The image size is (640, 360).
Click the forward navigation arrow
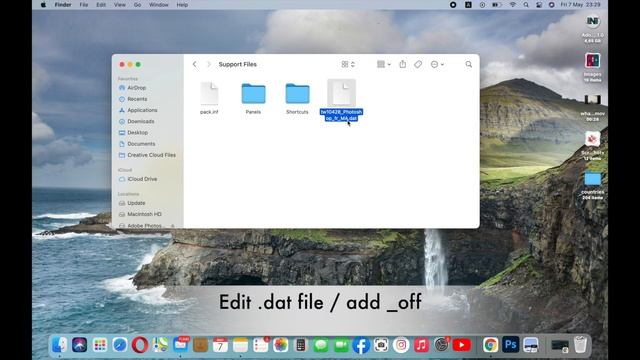pos(209,64)
